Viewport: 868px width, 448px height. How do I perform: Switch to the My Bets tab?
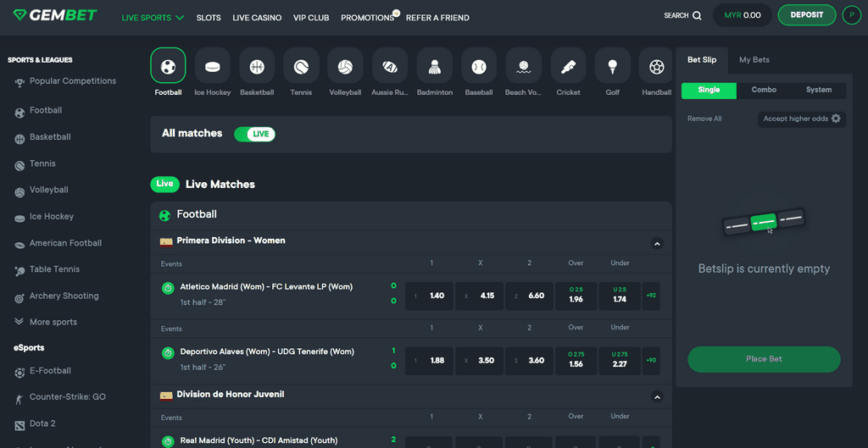[754, 60]
